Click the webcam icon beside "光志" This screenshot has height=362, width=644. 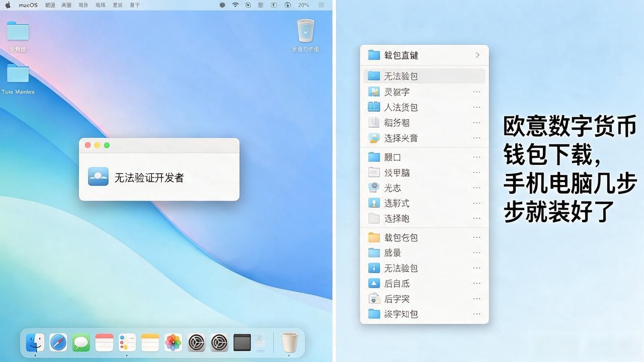(374, 188)
